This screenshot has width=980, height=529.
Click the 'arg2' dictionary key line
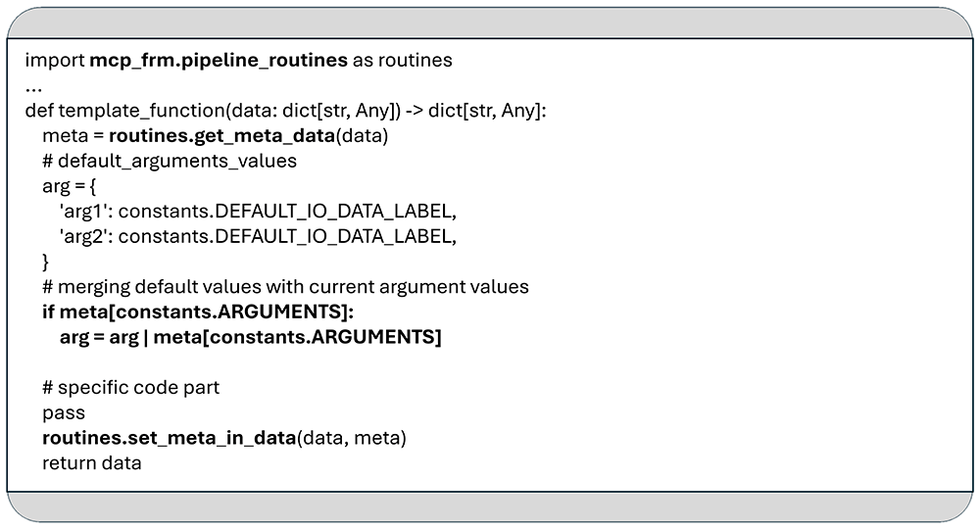[x=258, y=237]
